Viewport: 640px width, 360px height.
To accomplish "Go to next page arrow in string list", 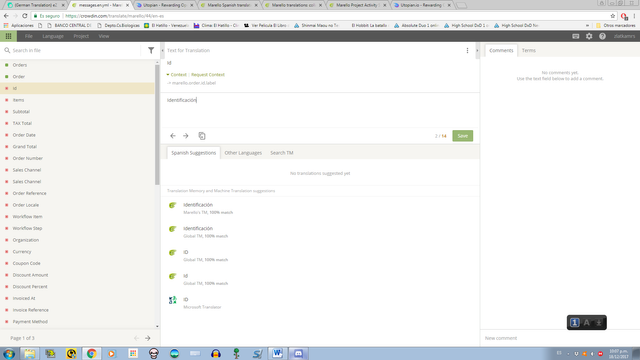I will click(x=148, y=338).
